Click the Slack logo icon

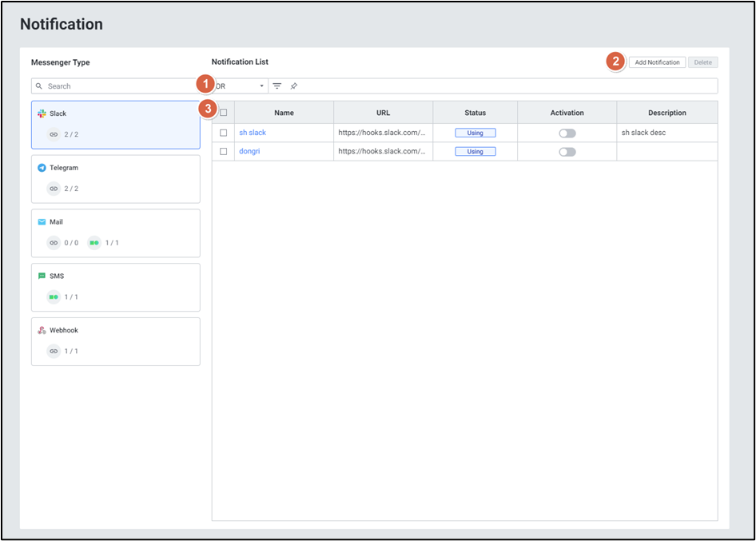pos(42,113)
